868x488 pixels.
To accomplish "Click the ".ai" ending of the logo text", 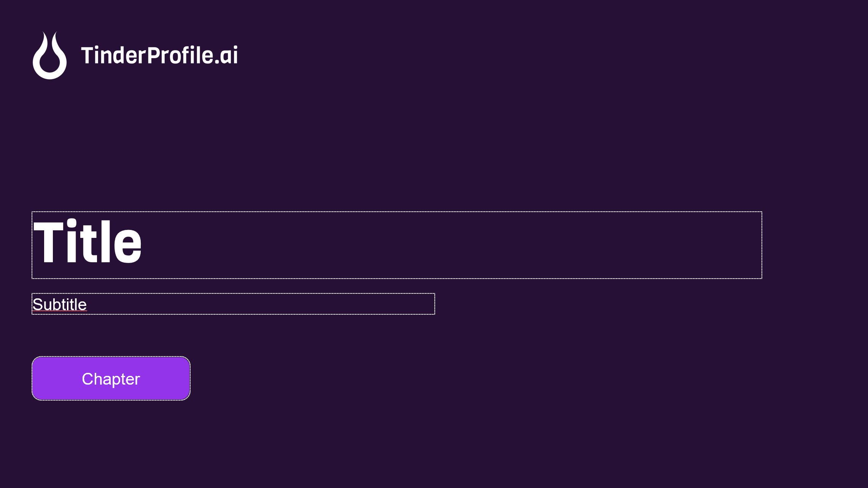I will pyautogui.click(x=227, y=55).
